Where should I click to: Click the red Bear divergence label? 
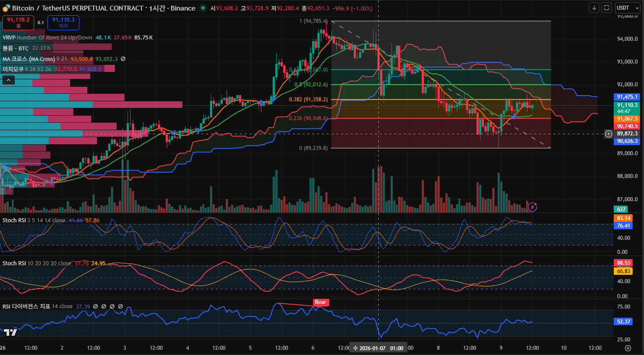(320, 302)
